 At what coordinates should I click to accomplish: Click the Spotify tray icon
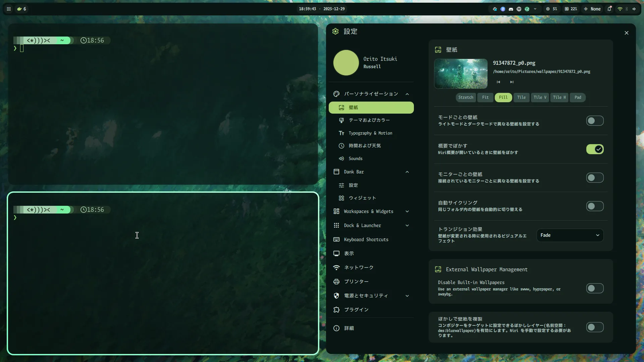(x=519, y=9)
